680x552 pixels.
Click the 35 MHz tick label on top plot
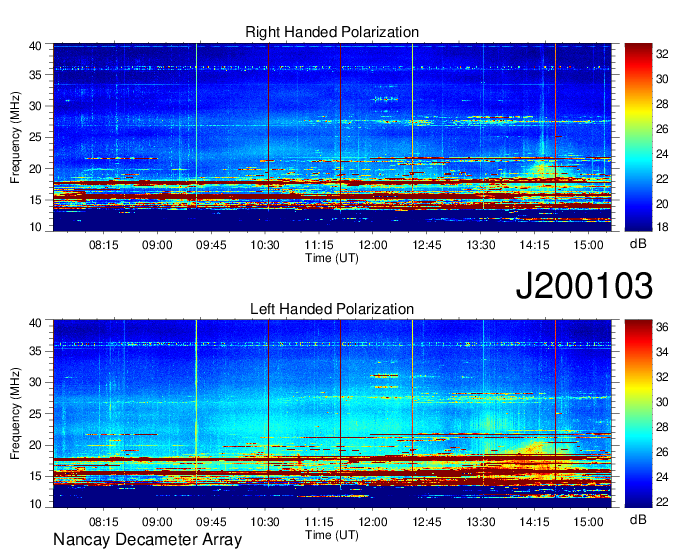click(x=35, y=75)
